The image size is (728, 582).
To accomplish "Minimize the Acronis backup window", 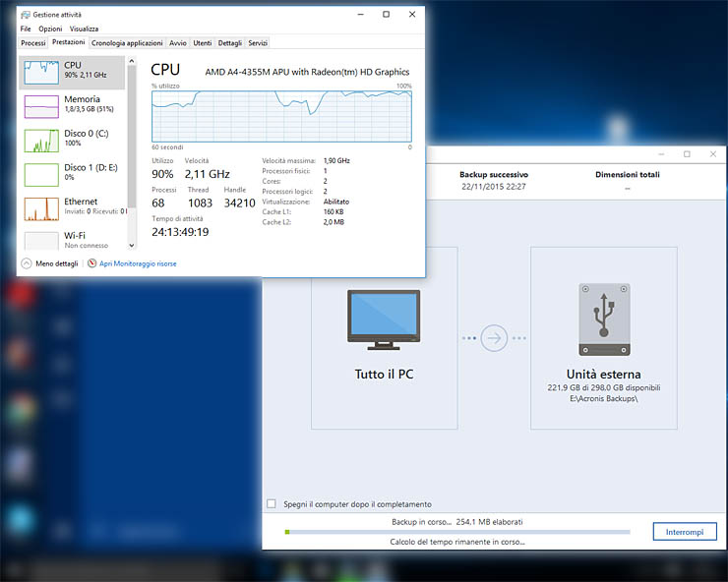I will 661,154.
